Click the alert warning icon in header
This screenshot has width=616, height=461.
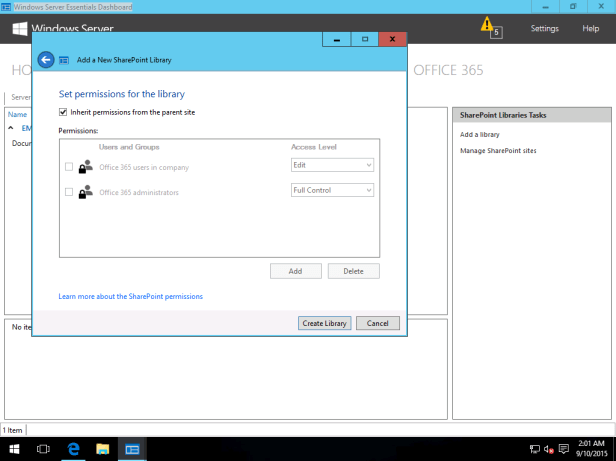[x=487, y=24]
